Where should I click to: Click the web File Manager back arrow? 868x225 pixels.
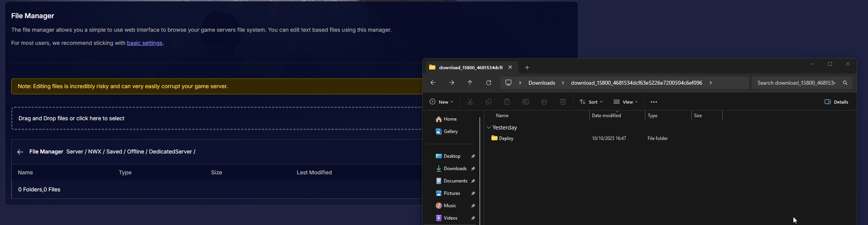click(20, 152)
